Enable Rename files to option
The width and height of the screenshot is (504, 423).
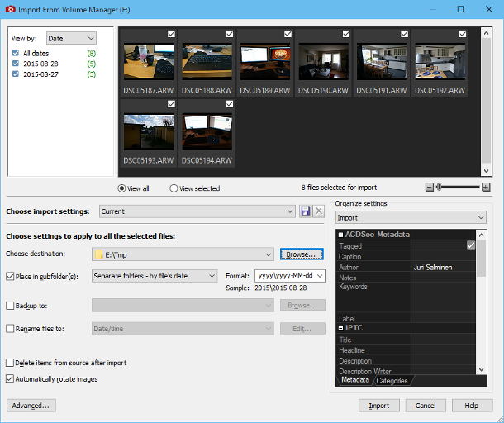[x=10, y=329]
